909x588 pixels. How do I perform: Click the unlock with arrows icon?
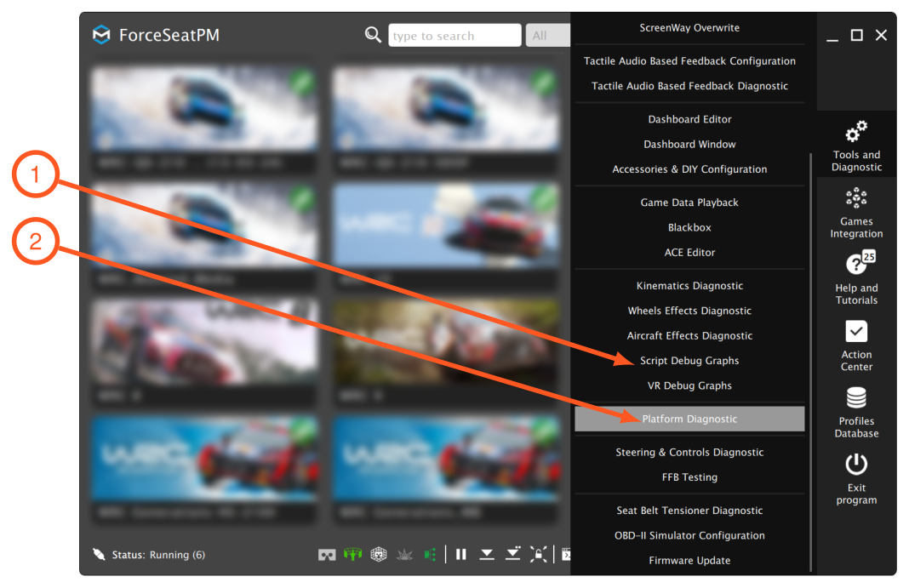pyautogui.click(x=538, y=555)
